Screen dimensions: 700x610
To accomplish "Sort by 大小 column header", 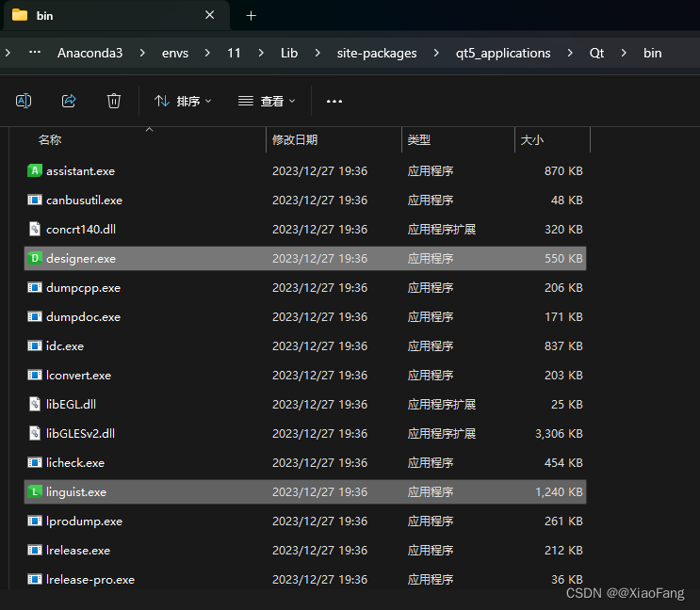I will tap(531, 140).
